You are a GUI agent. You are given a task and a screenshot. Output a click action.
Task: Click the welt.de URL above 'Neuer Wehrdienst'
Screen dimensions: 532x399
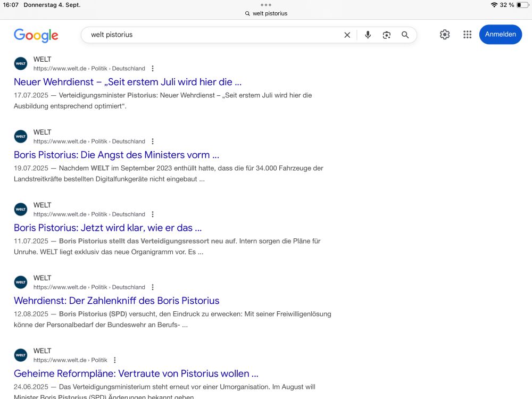click(x=89, y=69)
